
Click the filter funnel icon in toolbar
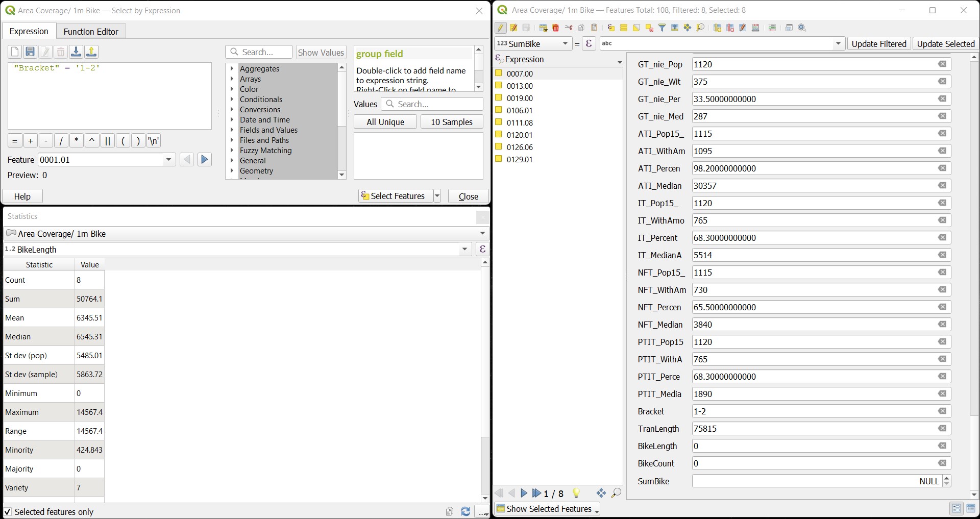coord(662,28)
